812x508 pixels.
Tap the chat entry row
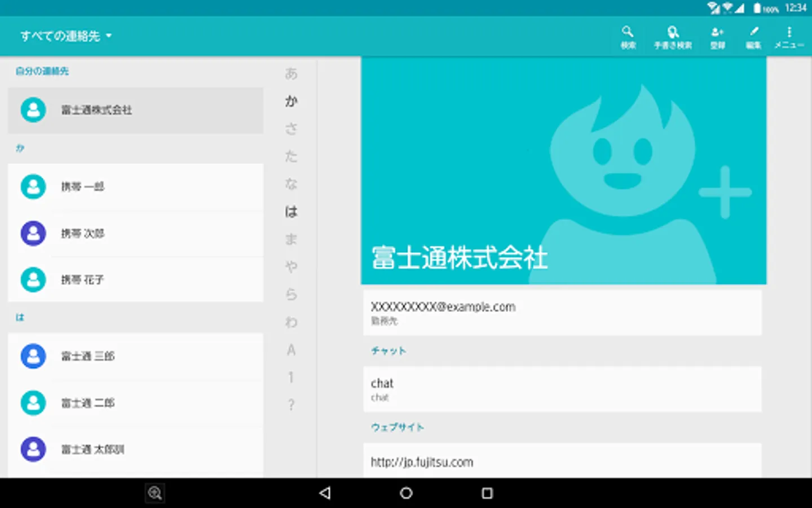pyautogui.click(x=562, y=389)
